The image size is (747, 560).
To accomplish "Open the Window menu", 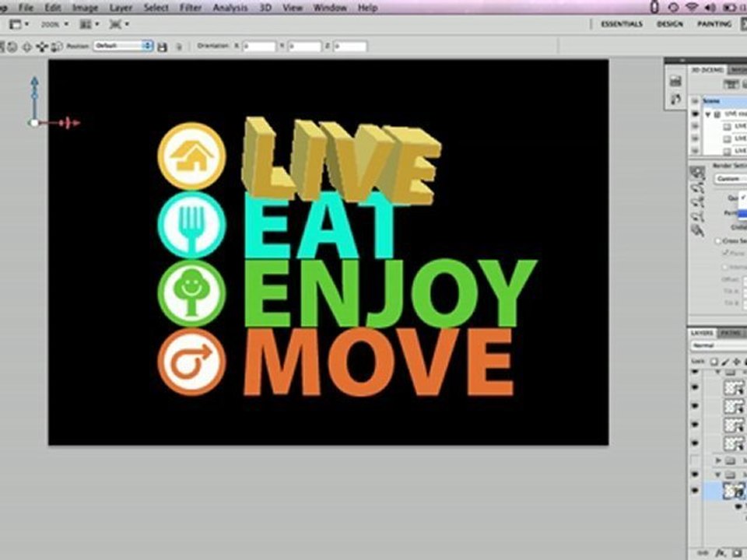I will click(330, 8).
